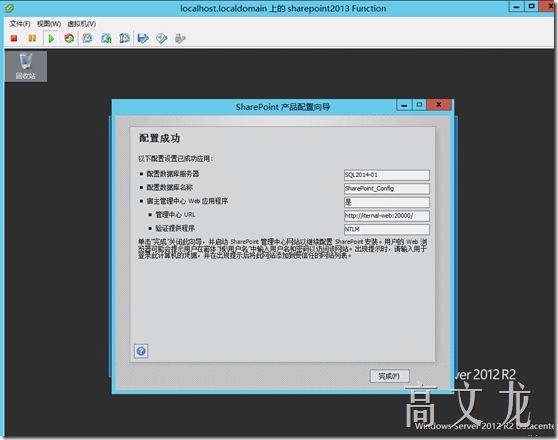Click the yellow Suspend toolbar icon

32,38
